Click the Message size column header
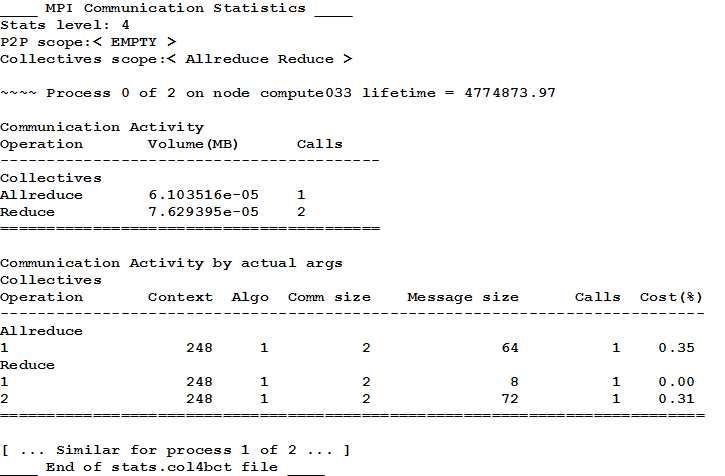This screenshot has width=725, height=476. tap(463, 297)
